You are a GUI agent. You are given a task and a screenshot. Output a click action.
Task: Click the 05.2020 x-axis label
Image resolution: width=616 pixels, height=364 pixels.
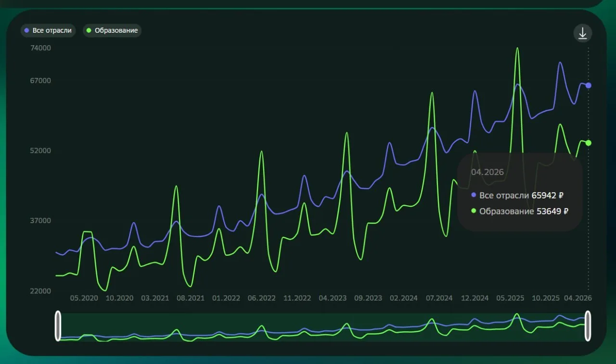click(x=84, y=298)
